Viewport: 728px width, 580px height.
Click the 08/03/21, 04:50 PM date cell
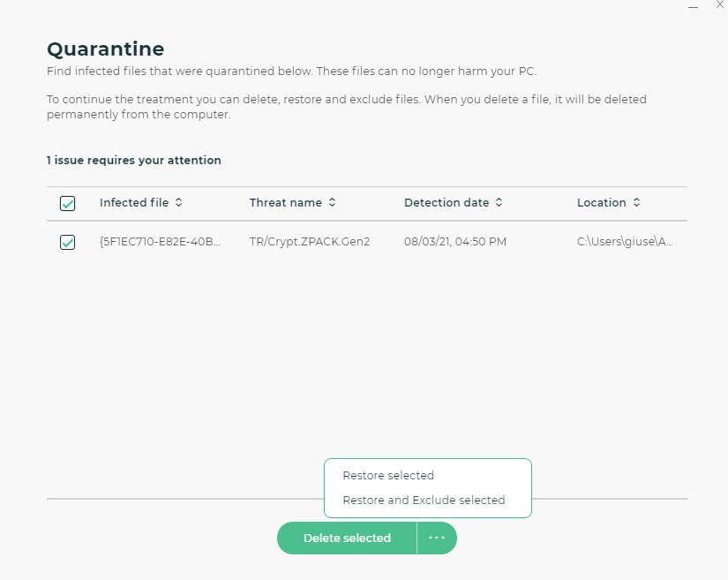(x=454, y=242)
